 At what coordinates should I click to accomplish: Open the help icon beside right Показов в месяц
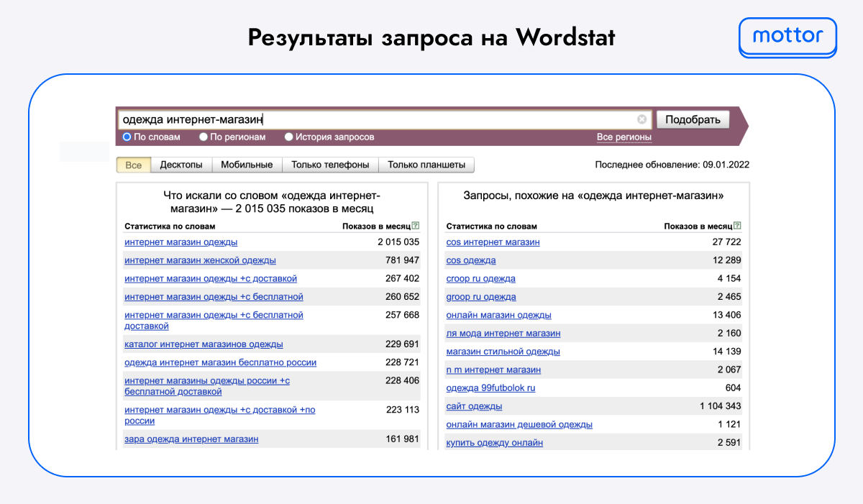point(737,226)
